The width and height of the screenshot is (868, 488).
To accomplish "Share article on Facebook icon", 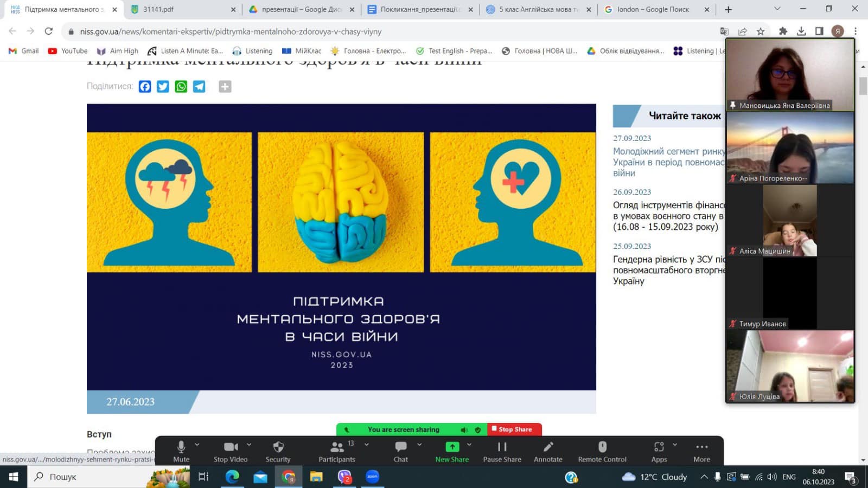I will (x=145, y=87).
